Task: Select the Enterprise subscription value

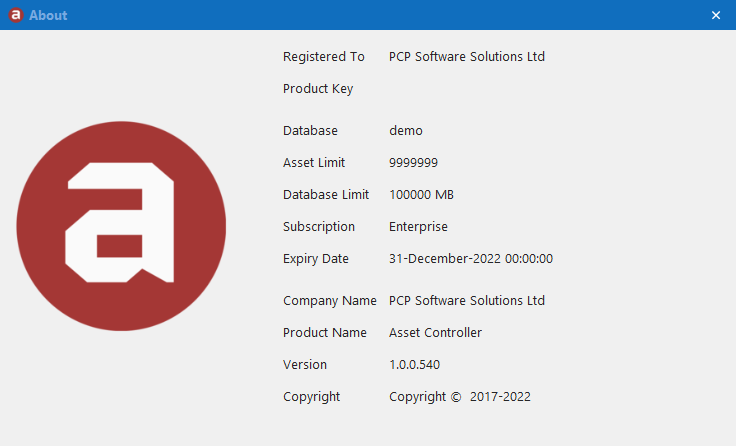Action: tap(418, 227)
